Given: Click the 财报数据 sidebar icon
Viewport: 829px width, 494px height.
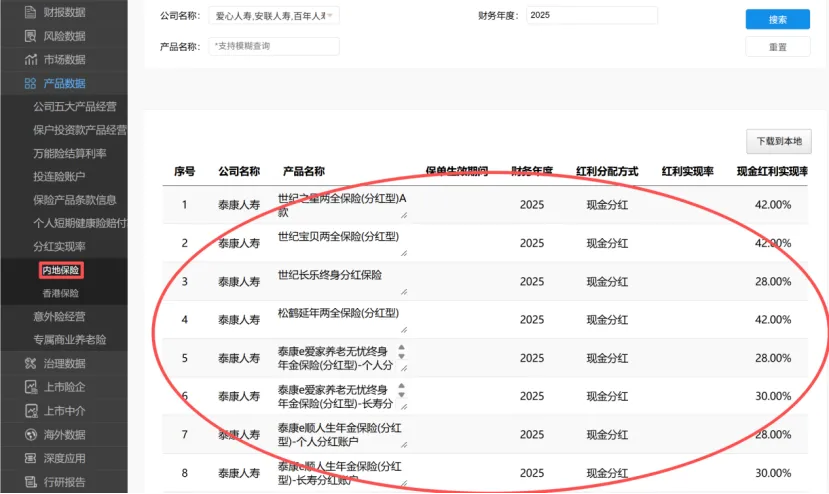Looking at the screenshot, I should click(31, 12).
